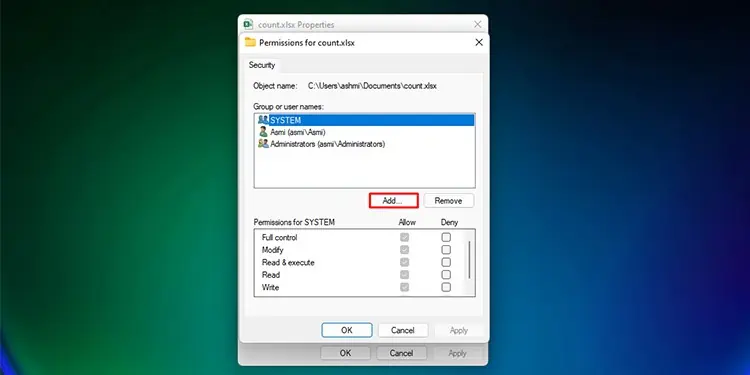Click Allow checkbox for Full control
Viewport: 750px width, 375px height.
pyautogui.click(x=405, y=237)
